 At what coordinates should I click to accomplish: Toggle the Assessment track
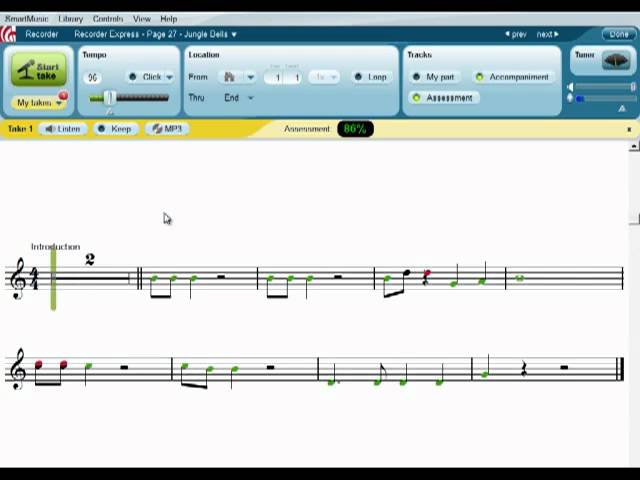444,98
